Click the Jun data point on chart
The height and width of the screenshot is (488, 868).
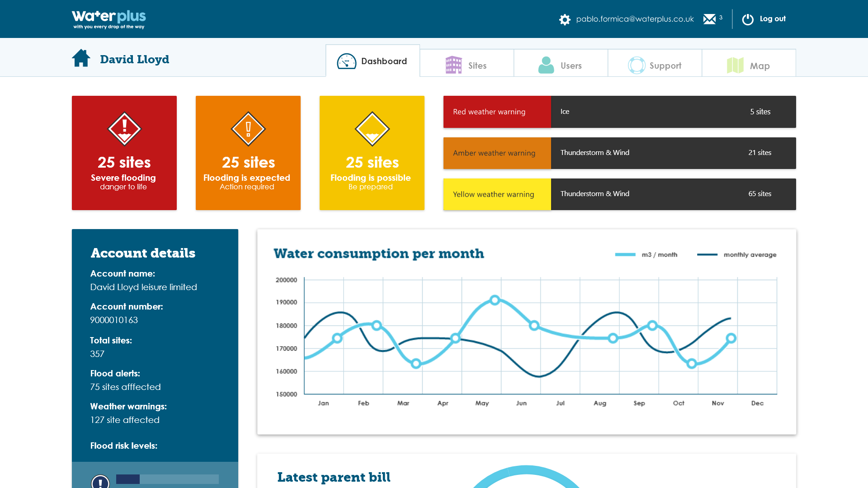coord(534,325)
